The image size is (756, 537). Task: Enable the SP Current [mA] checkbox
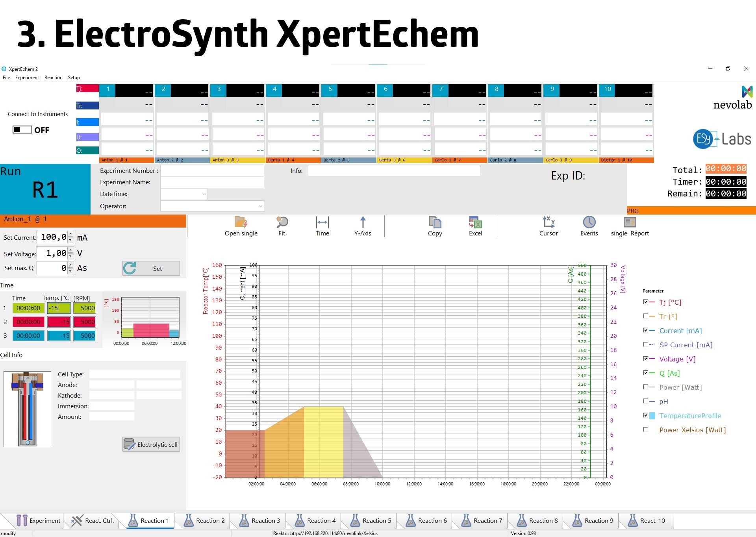645,344
